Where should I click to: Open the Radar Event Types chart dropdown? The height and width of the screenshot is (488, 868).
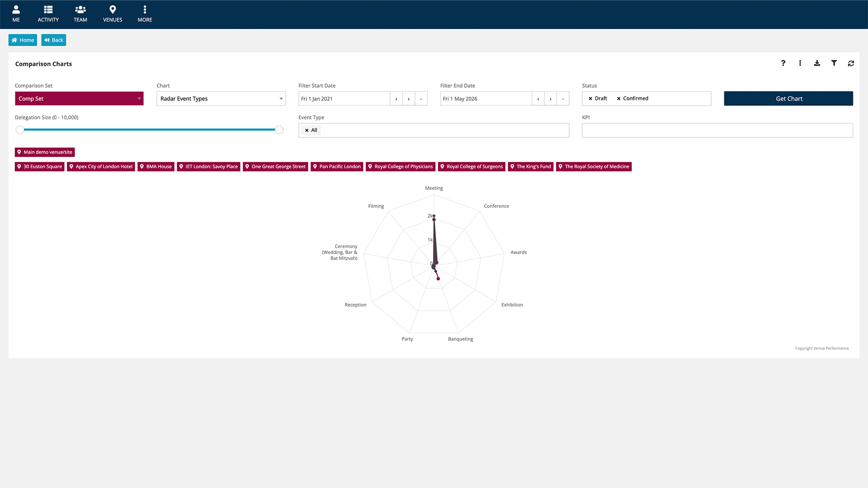click(x=221, y=99)
